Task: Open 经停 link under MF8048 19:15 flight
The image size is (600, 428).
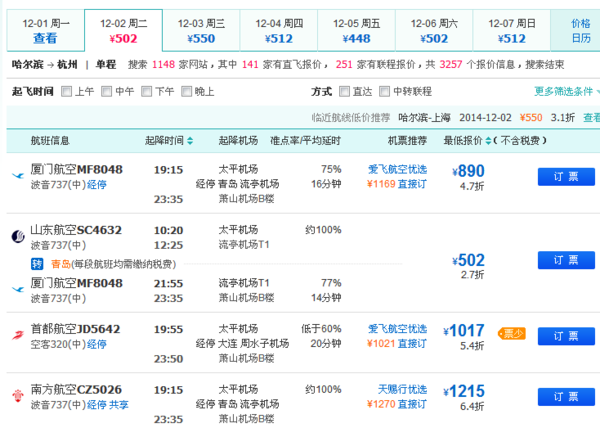Action: (x=97, y=185)
